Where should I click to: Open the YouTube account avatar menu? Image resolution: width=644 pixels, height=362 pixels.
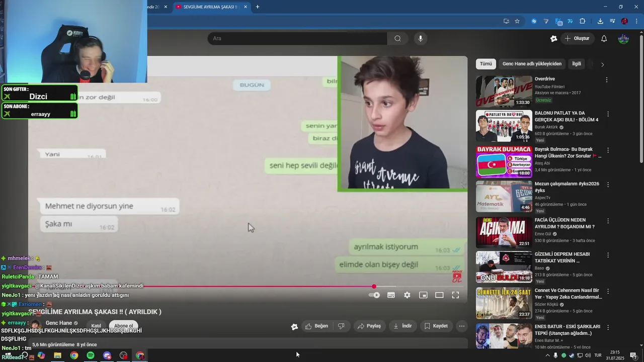pos(623,39)
